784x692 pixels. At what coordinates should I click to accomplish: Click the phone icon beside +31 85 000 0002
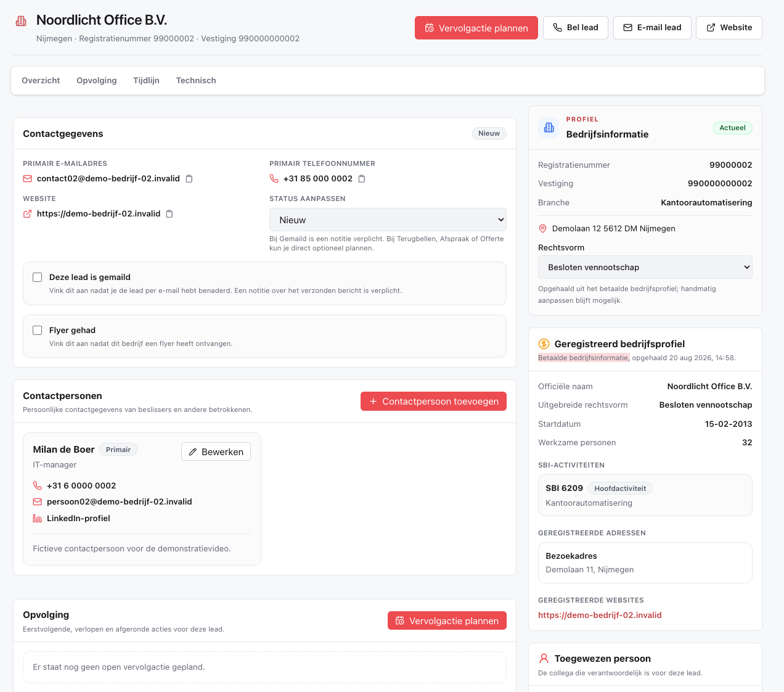coord(274,179)
